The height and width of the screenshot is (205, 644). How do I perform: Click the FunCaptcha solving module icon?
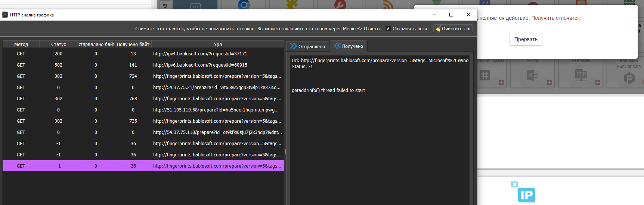coord(629,78)
